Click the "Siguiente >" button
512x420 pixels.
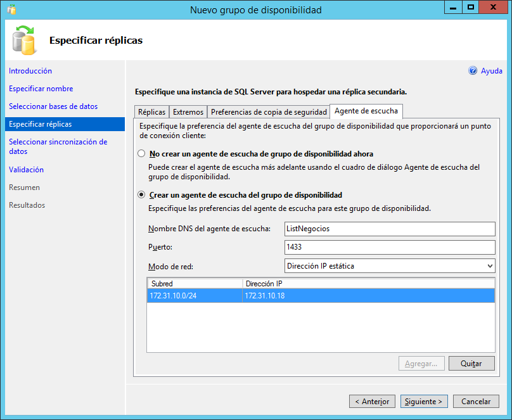click(x=423, y=401)
